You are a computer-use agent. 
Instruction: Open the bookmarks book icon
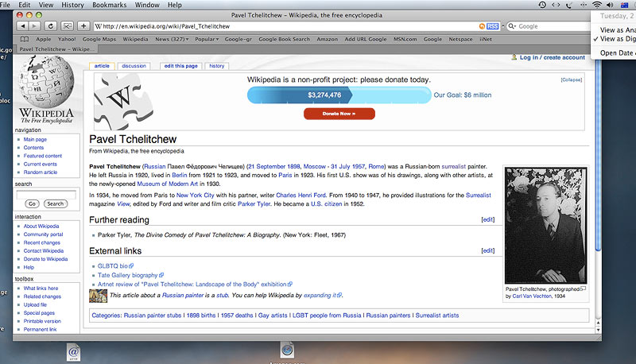tap(25, 39)
